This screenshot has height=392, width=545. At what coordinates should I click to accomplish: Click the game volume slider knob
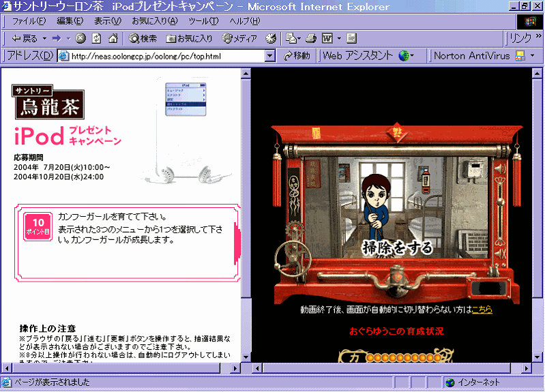click(500, 201)
